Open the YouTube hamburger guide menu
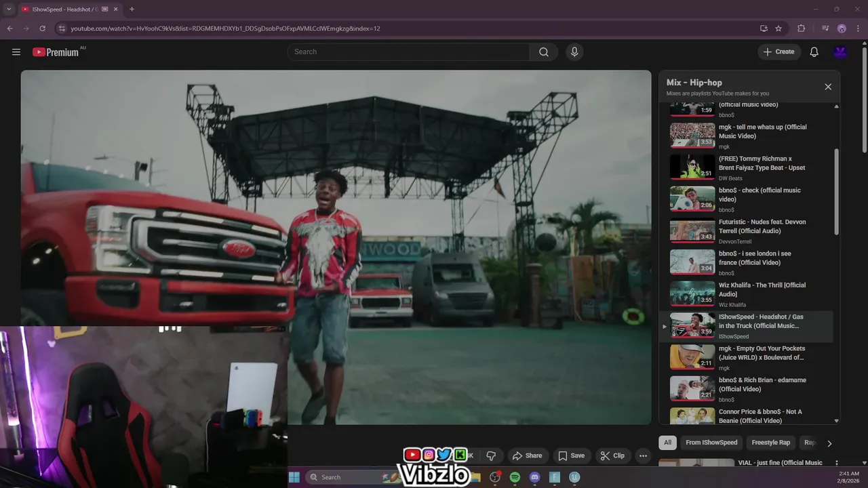Viewport: 868px width, 488px height. coord(16,52)
